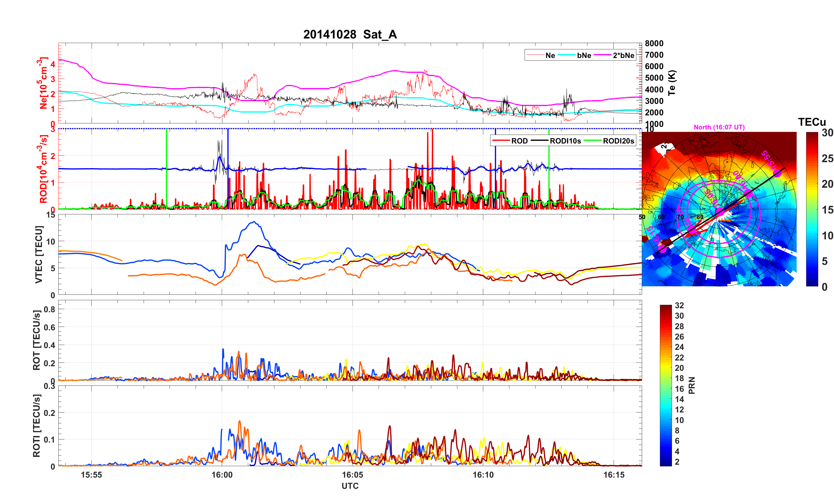
Task: Click the '20141028 Sat_A' figure title
Action: 350,34
